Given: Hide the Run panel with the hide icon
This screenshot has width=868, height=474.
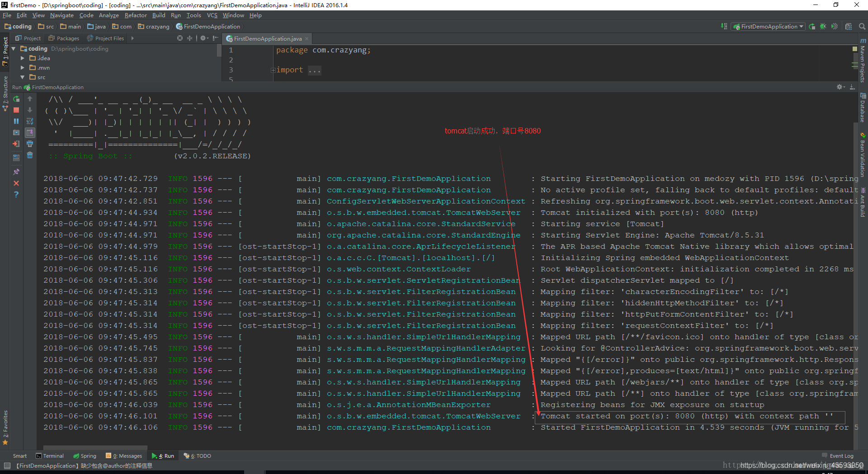Looking at the screenshot, I should click(852, 87).
